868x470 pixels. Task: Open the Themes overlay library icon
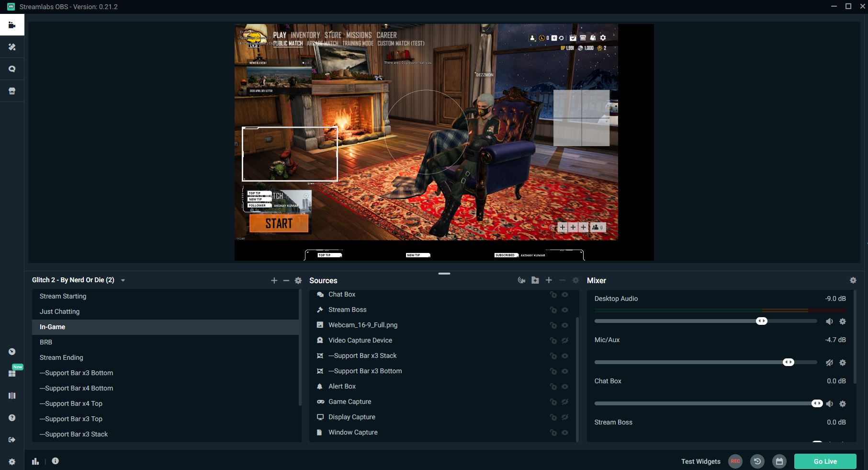[x=12, y=47]
